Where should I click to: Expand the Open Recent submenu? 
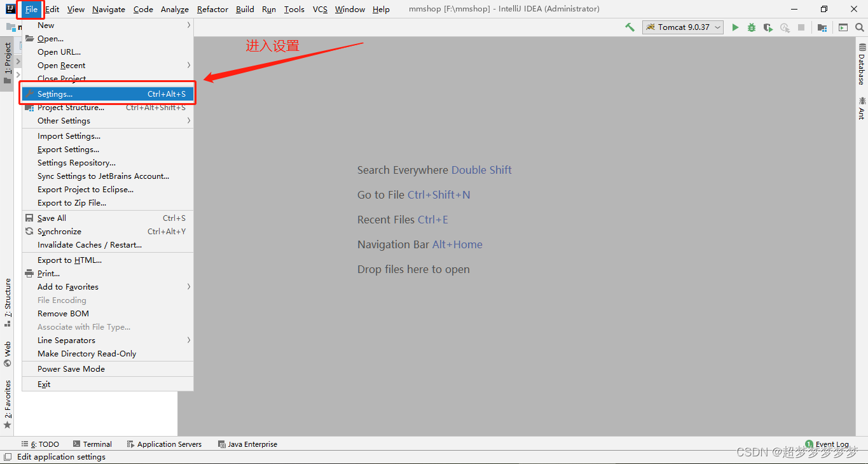(107, 66)
